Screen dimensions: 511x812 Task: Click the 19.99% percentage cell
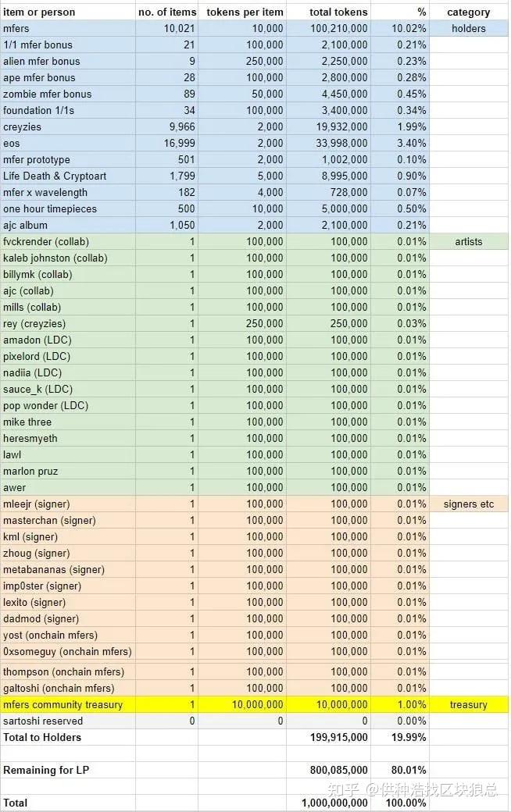click(411, 737)
